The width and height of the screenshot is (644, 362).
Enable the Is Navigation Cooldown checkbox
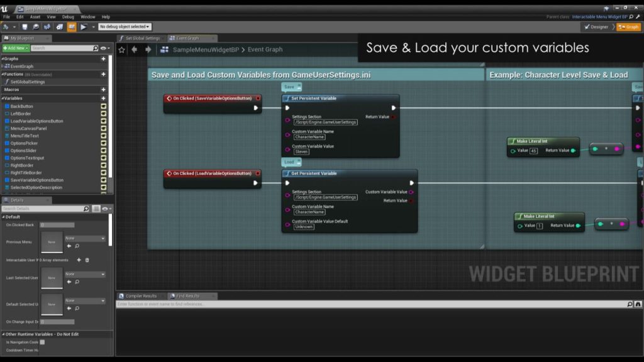[42, 342]
